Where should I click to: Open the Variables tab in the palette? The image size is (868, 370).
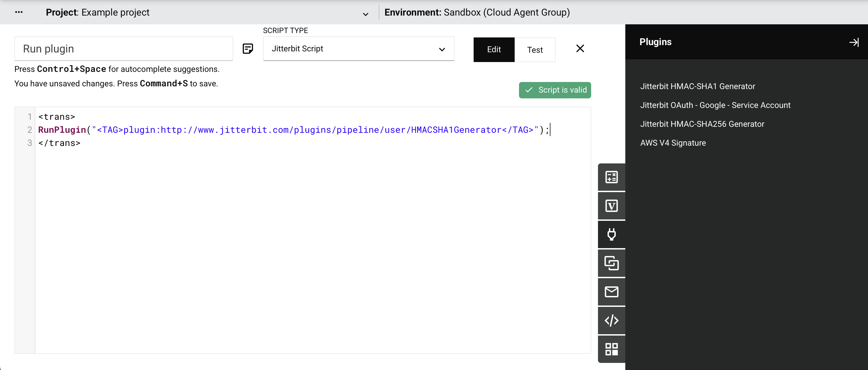[x=611, y=206]
